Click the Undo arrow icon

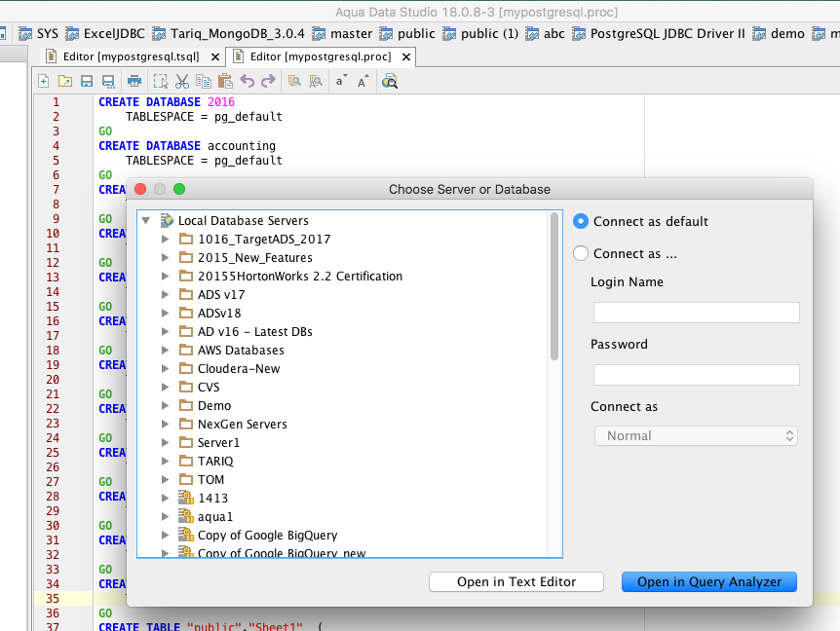[x=247, y=81]
